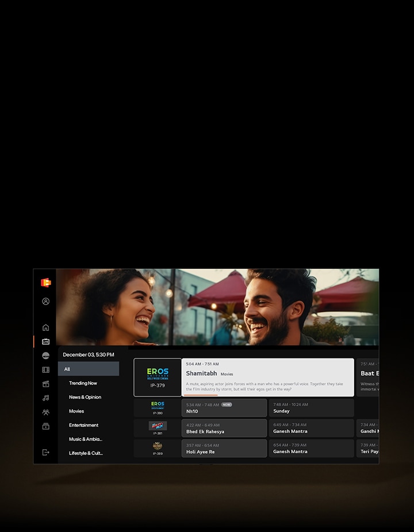
Task: Open the film strip icon in the sidebar
Action: (x=46, y=370)
